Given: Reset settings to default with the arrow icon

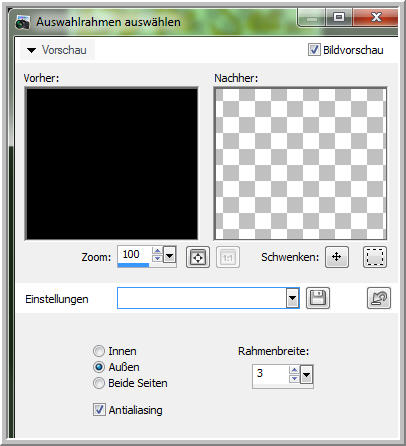Looking at the screenshot, I should pyautogui.click(x=379, y=298).
